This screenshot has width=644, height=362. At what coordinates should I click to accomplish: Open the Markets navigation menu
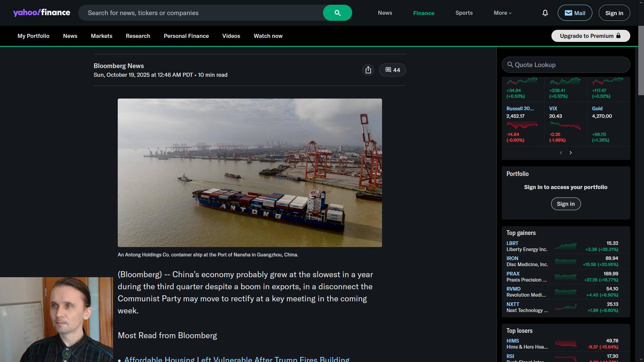[x=101, y=36]
